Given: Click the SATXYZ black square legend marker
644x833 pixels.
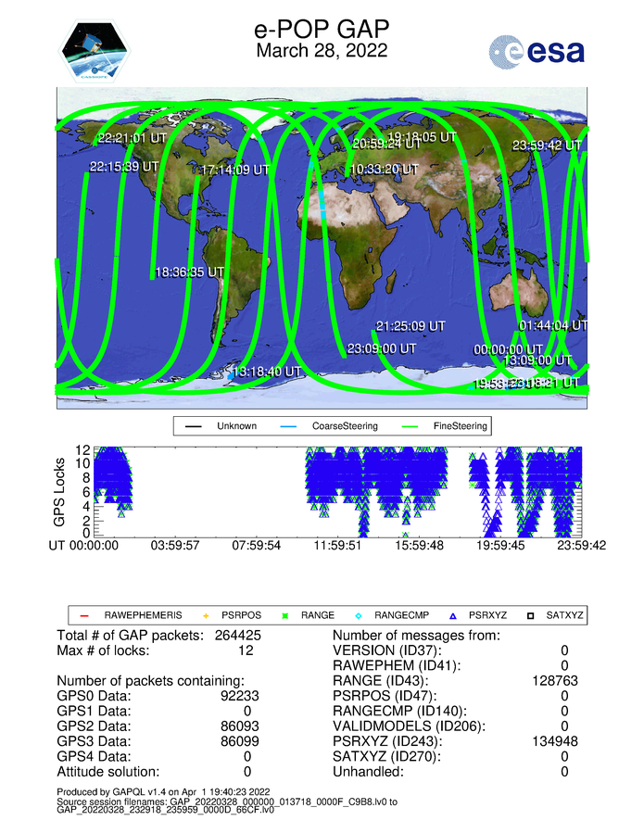Looking at the screenshot, I should [534, 615].
